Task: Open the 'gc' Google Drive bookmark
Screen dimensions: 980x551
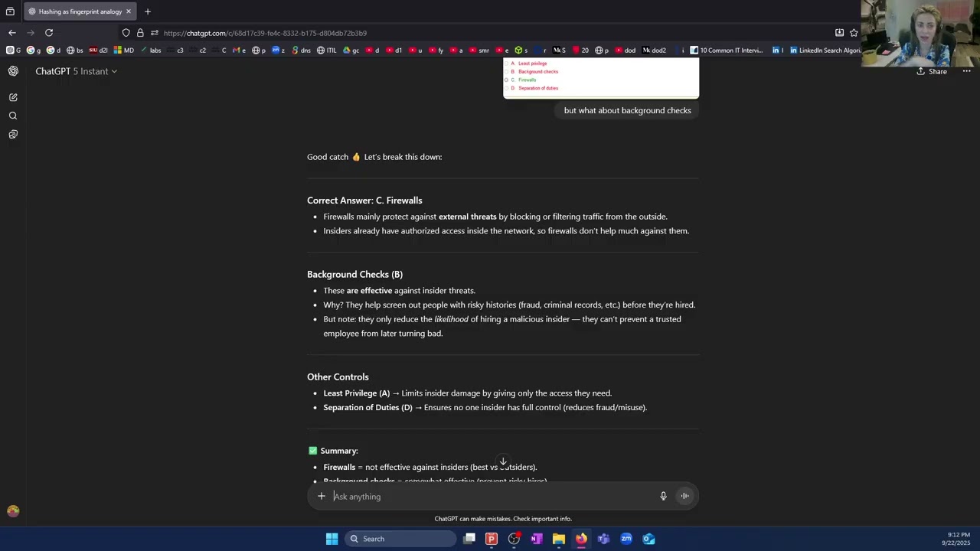Action: tap(351, 51)
